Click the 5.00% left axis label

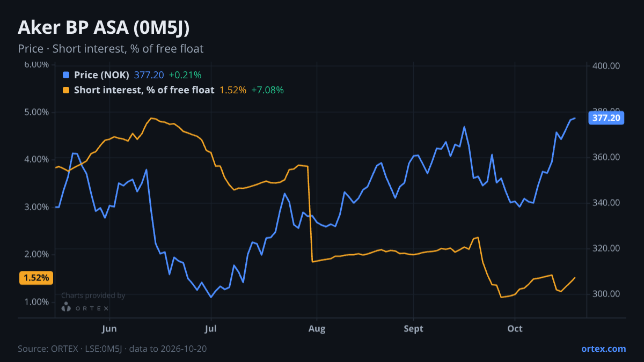pyautogui.click(x=37, y=112)
